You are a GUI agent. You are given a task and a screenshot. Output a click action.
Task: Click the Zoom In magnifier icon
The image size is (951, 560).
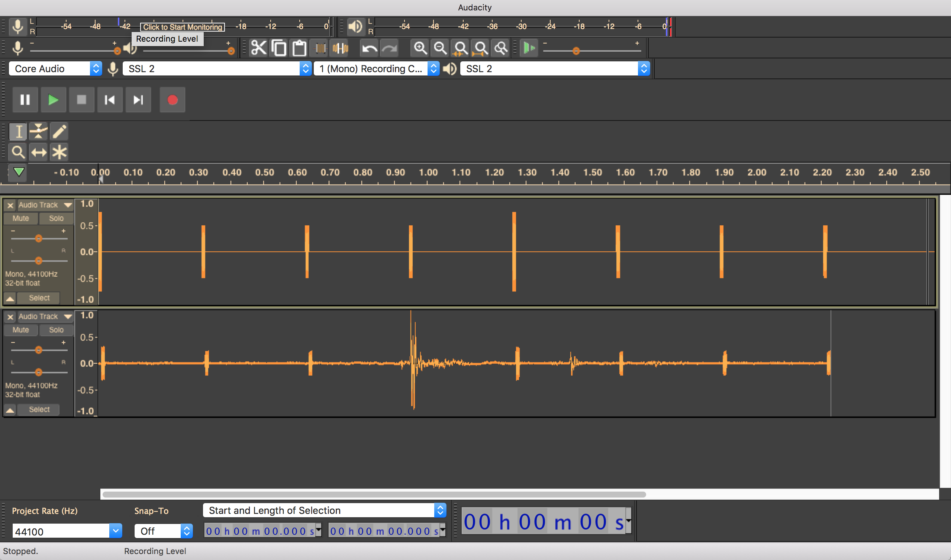click(420, 48)
